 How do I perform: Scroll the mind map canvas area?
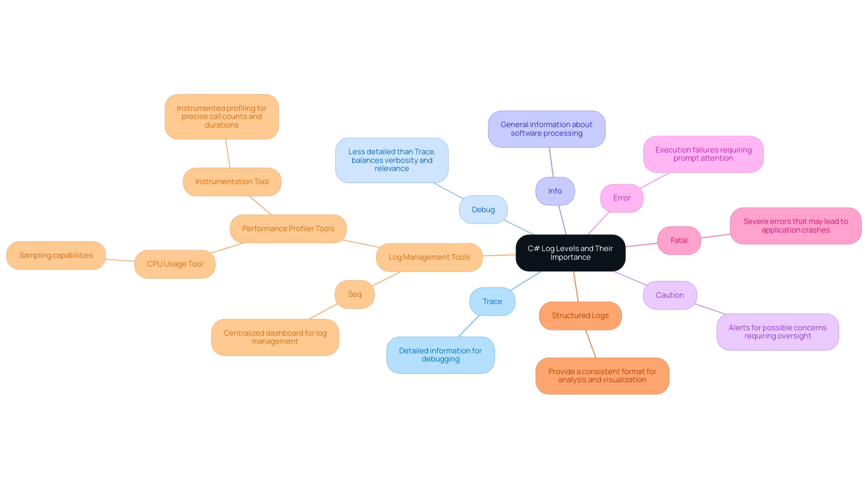coord(434,245)
